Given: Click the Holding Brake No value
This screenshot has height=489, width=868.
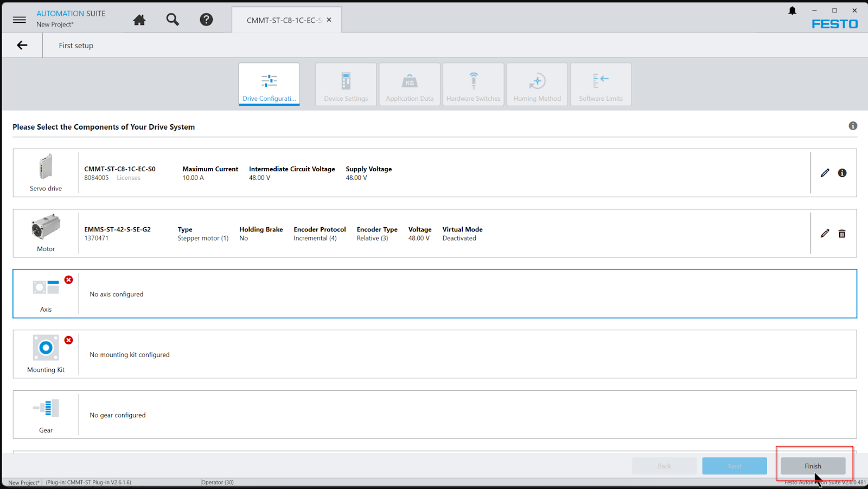Looking at the screenshot, I should 244,238.
